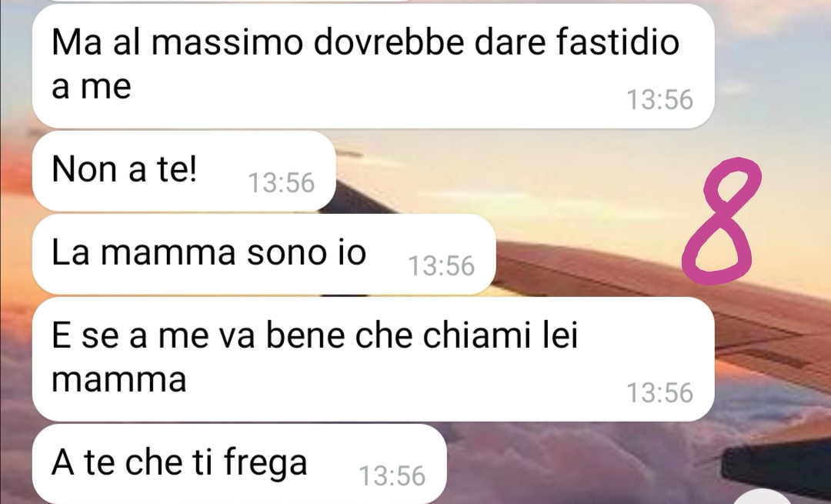The width and height of the screenshot is (831, 504).
Task: Tap the "La mamma sono io" message bubble
Action: tap(264, 255)
